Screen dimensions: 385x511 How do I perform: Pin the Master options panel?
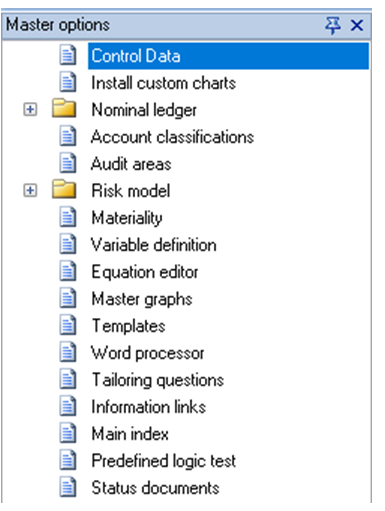click(333, 25)
